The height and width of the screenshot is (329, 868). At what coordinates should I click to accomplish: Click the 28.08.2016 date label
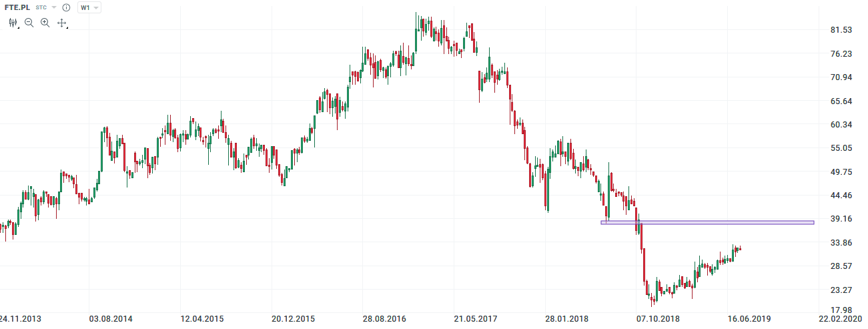(x=385, y=320)
